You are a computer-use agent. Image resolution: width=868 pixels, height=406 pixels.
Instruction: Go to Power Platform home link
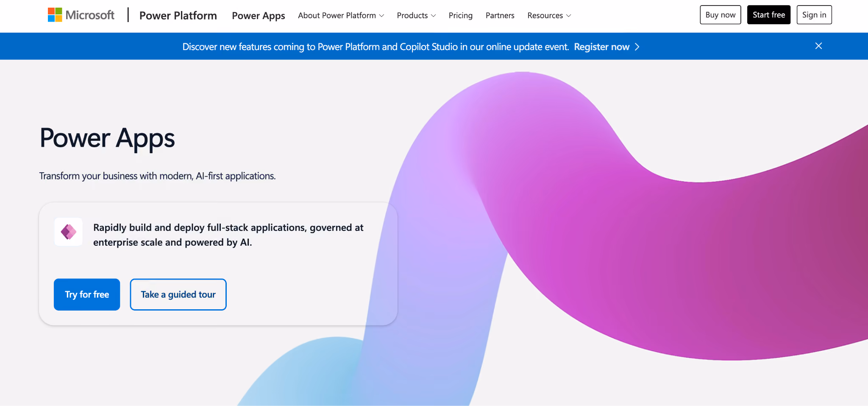(178, 16)
